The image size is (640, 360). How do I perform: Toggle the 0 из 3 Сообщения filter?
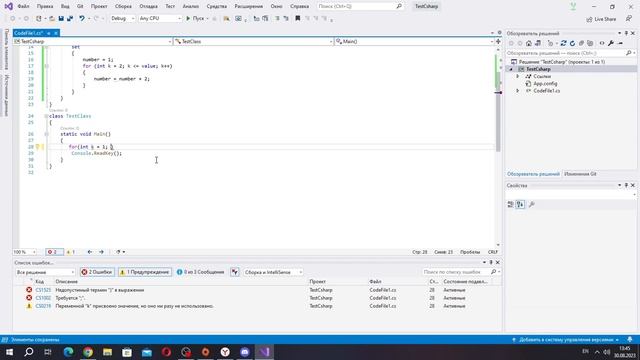tap(200, 272)
